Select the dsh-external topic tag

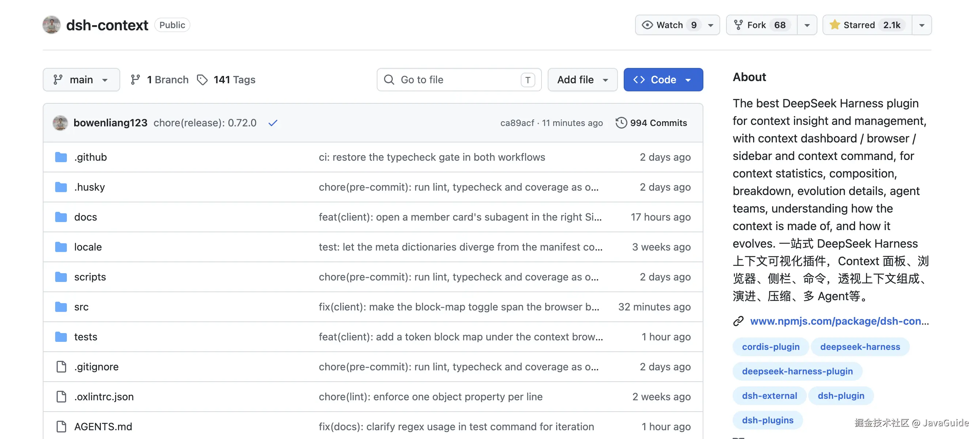pyautogui.click(x=769, y=396)
